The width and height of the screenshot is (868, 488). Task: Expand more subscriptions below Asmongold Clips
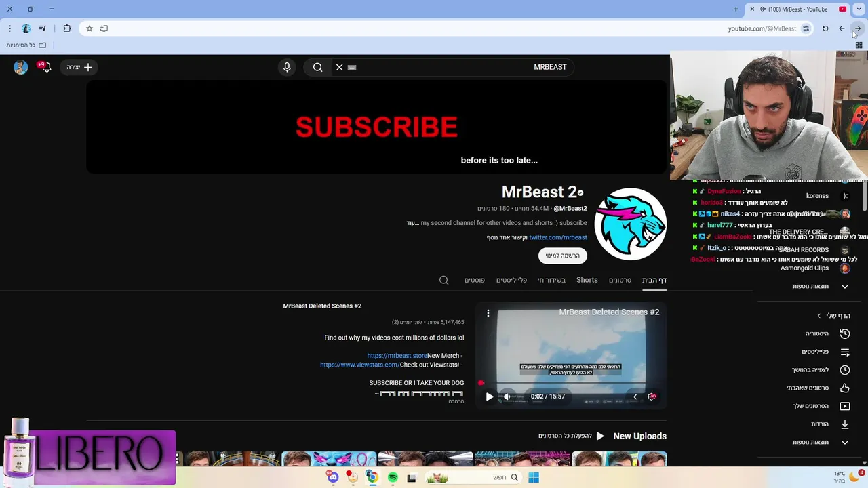click(821, 287)
